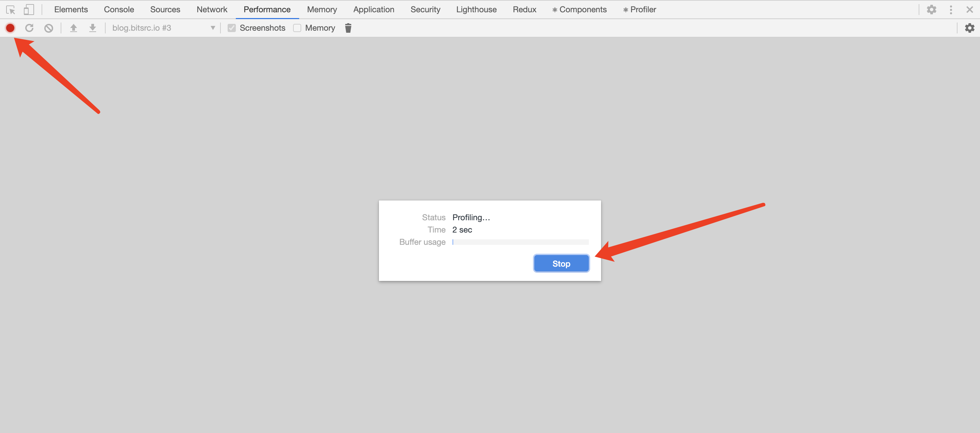The image size is (980, 433).
Task: Switch to the React Components tab
Action: tap(579, 10)
